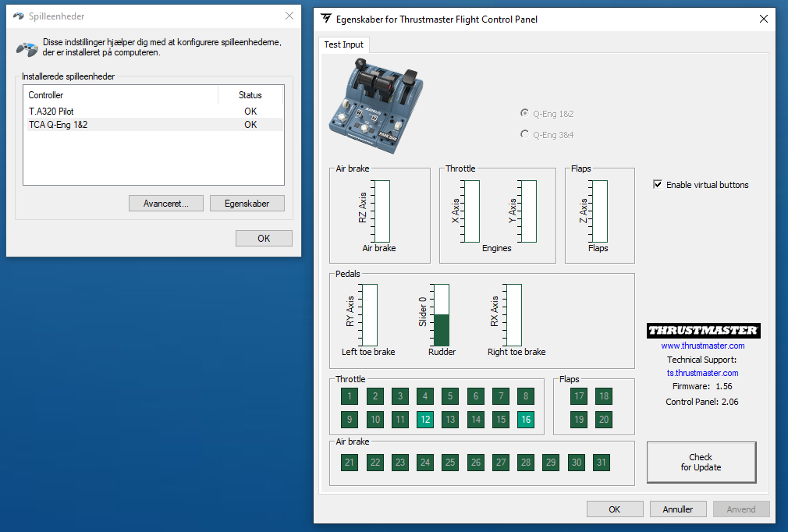The width and height of the screenshot is (788, 532).
Task: Click the Rudder Slider 0 bar
Action: (442, 315)
